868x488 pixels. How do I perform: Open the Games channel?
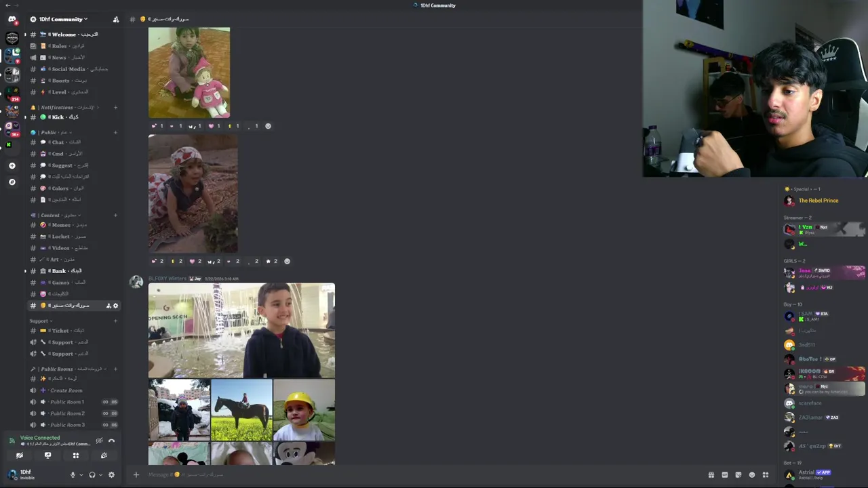point(74,283)
